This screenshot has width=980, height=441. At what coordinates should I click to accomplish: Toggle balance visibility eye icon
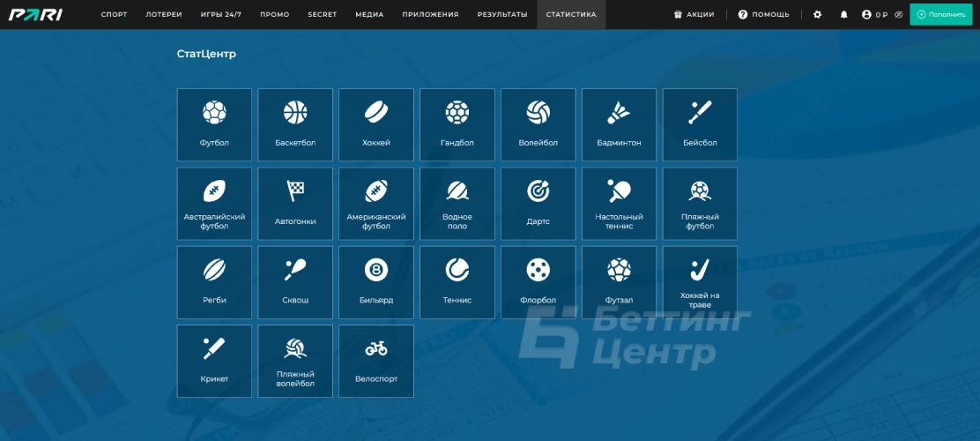coord(899,14)
